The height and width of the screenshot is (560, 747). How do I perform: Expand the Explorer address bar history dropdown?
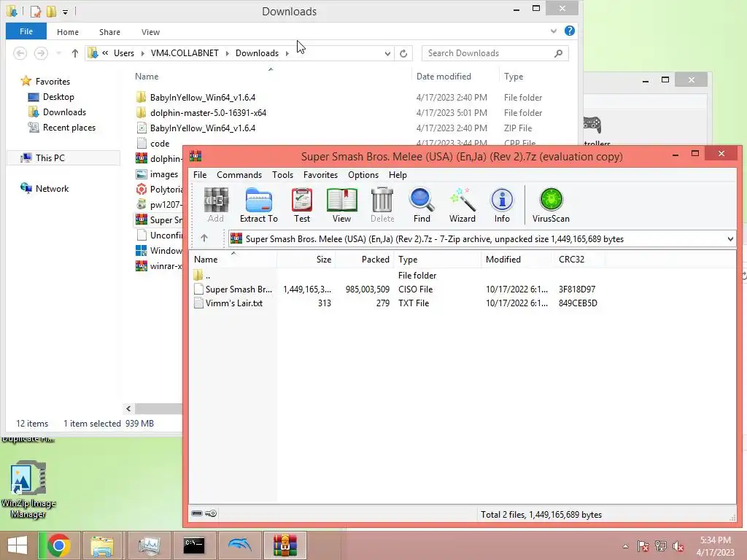tap(387, 53)
